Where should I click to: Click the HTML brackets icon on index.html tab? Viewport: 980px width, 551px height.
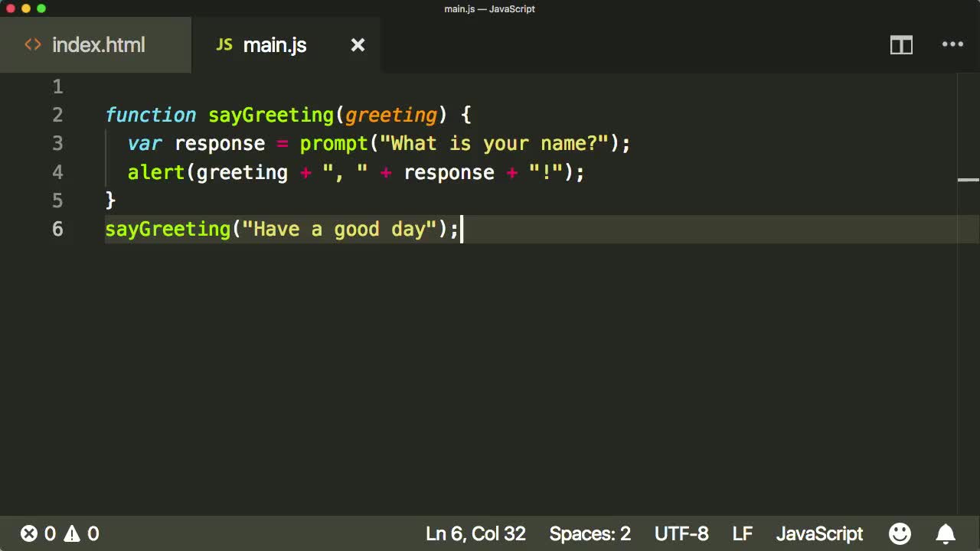tap(33, 44)
